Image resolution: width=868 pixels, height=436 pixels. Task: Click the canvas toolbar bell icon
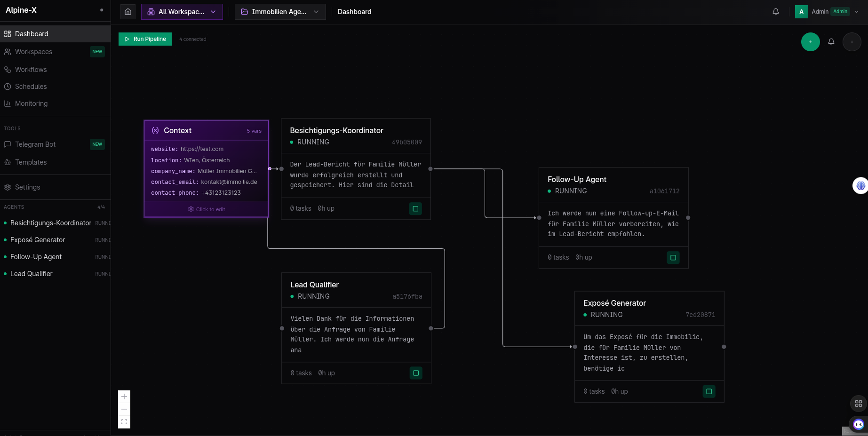coord(831,42)
